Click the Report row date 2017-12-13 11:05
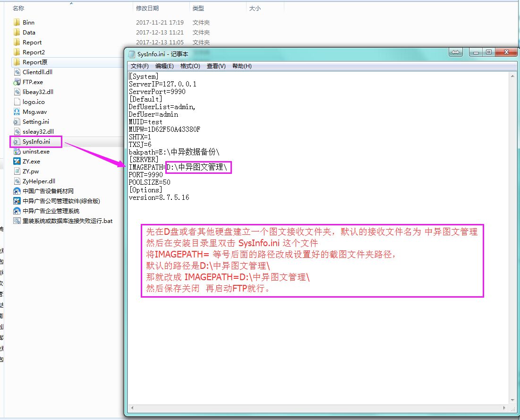Viewport: 520px width, 420px height. pos(160,43)
